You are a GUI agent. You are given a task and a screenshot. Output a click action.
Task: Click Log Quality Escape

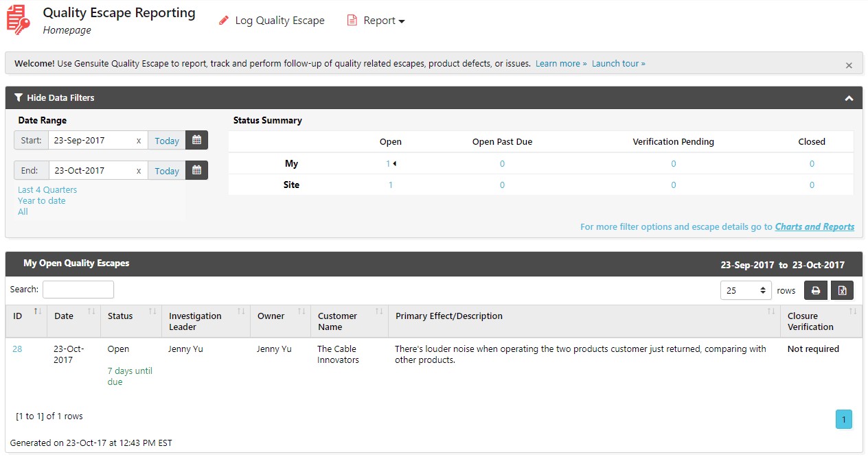tap(272, 21)
